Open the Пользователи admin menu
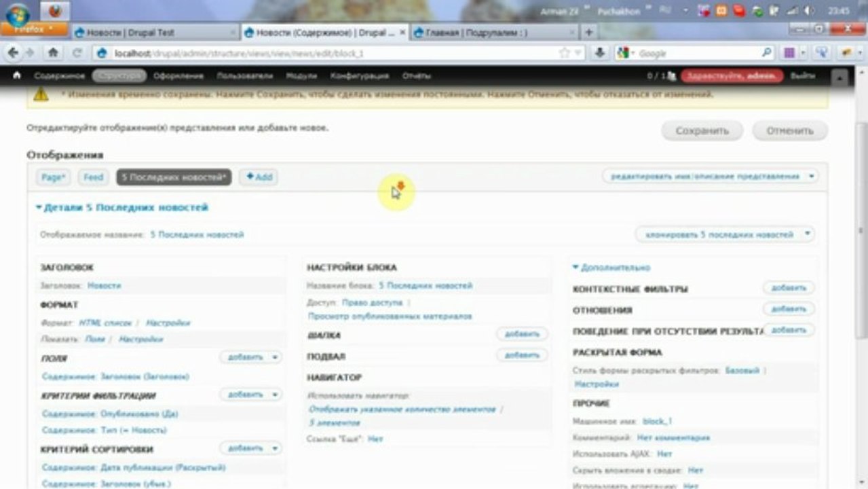The width and height of the screenshot is (868, 489). pyautogui.click(x=244, y=76)
